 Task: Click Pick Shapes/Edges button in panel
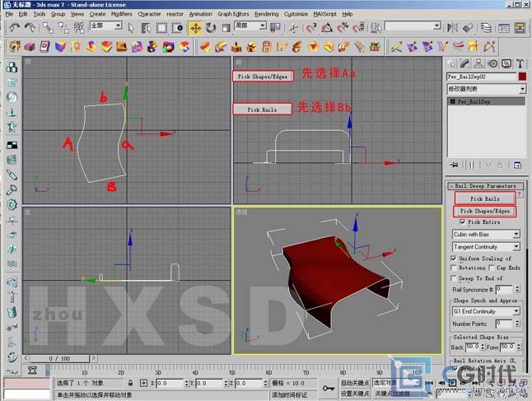click(485, 211)
